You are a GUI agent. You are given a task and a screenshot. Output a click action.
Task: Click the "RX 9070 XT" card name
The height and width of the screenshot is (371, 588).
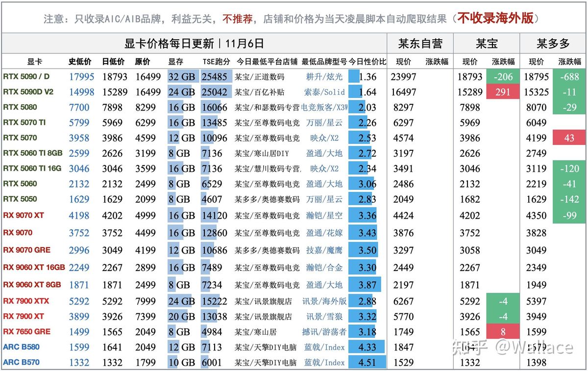23,215
